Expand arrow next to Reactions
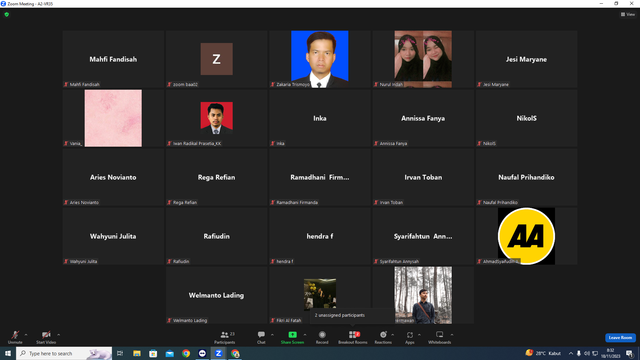This screenshot has width=640, height=360. click(393, 335)
